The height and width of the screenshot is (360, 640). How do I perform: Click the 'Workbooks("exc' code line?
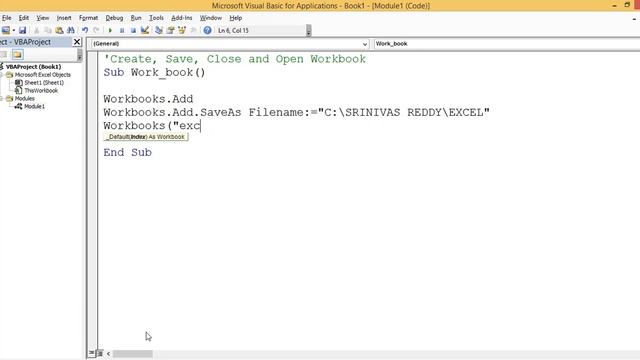point(152,126)
